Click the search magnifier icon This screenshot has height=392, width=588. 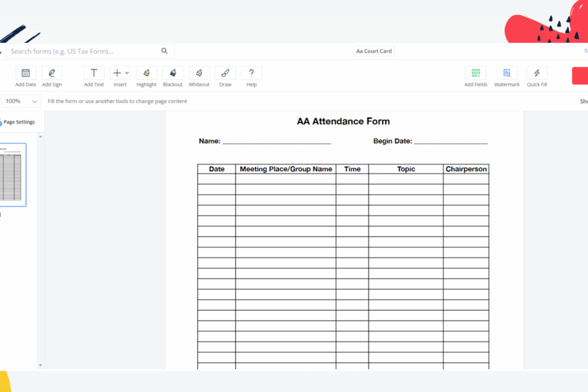tap(164, 51)
